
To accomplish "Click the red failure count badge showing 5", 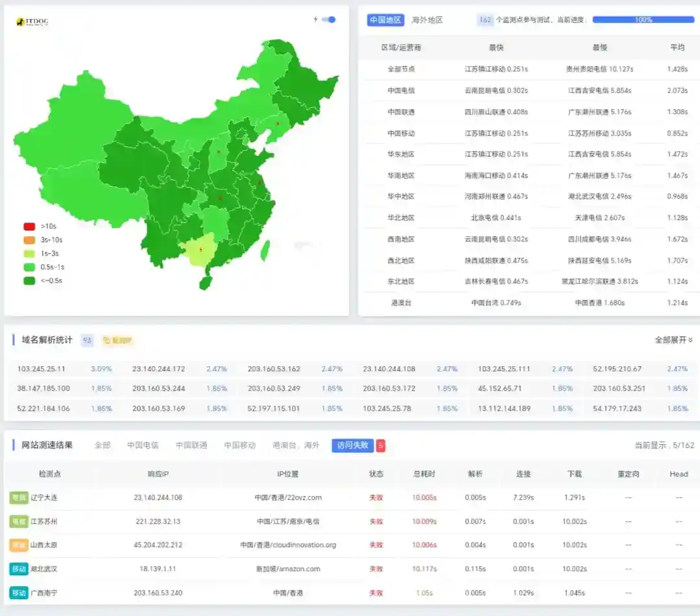I will 381,445.
